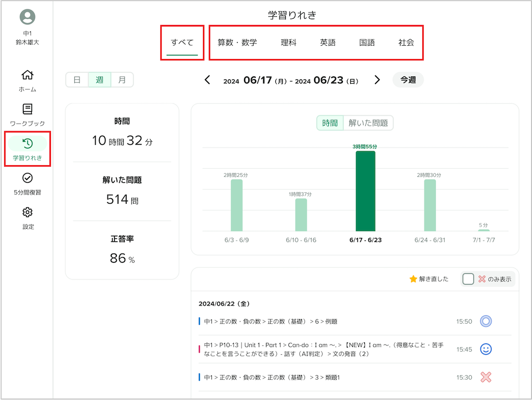The width and height of the screenshot is (532, 400).
Task: Click the 学習りれき page title
Action: (292, 15)
